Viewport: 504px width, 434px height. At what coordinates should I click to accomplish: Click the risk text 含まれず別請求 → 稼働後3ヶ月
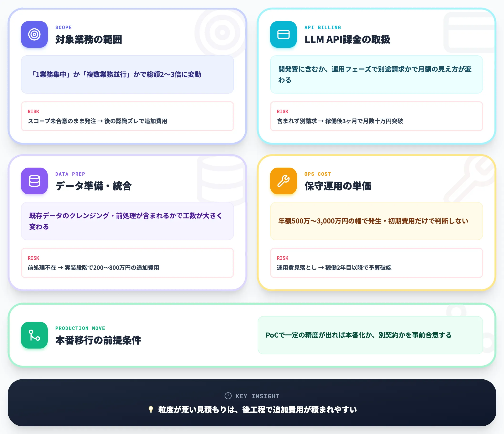coord(340,121)
